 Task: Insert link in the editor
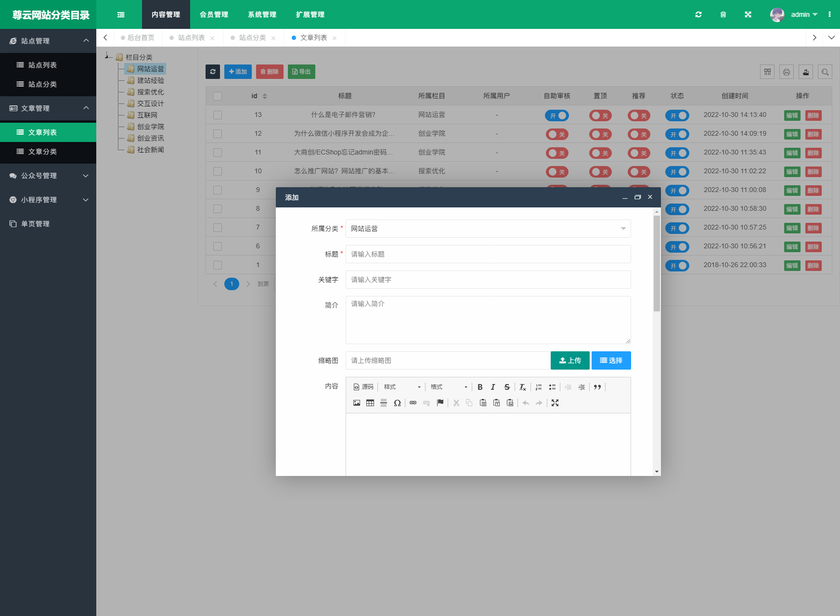413,403
